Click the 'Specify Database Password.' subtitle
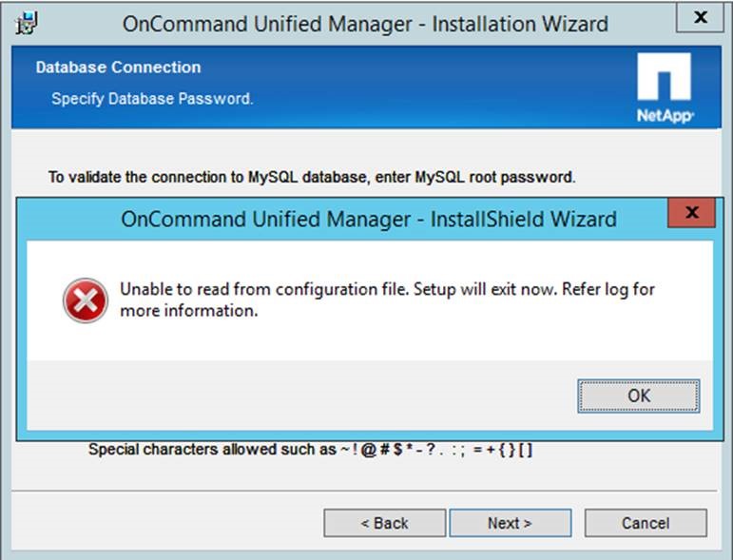This screenshot has width=733, height=560. pyautogui.click(x=152, y=98)
